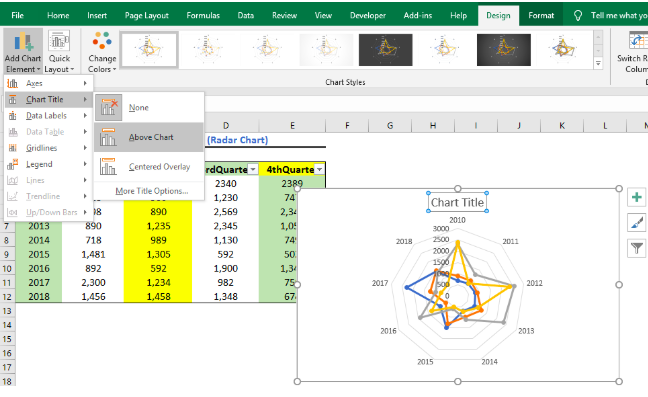Expand the Chart Styles gallery with More arrow
The width and height of the screenshot is (648, 397).
click(x=598, y=63)
